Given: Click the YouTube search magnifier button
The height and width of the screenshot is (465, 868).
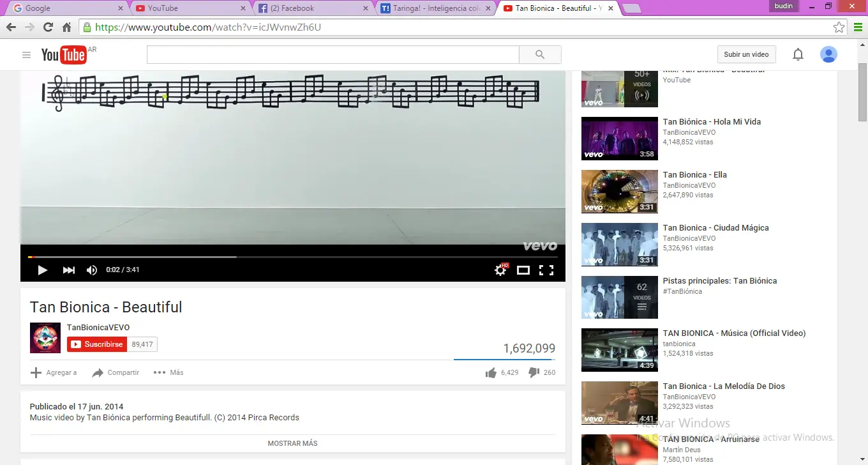Looking at the screenshot, I should pyautogui.click(x=540, y=55).
